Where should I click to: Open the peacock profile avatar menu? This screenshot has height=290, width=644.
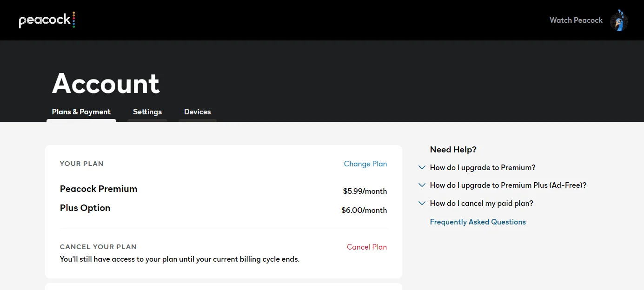pos(619,20)
